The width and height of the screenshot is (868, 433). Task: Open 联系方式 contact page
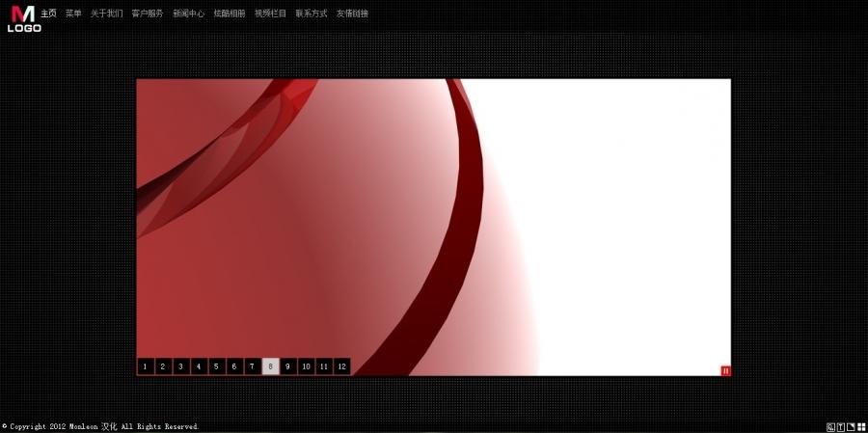coord(312,14)
